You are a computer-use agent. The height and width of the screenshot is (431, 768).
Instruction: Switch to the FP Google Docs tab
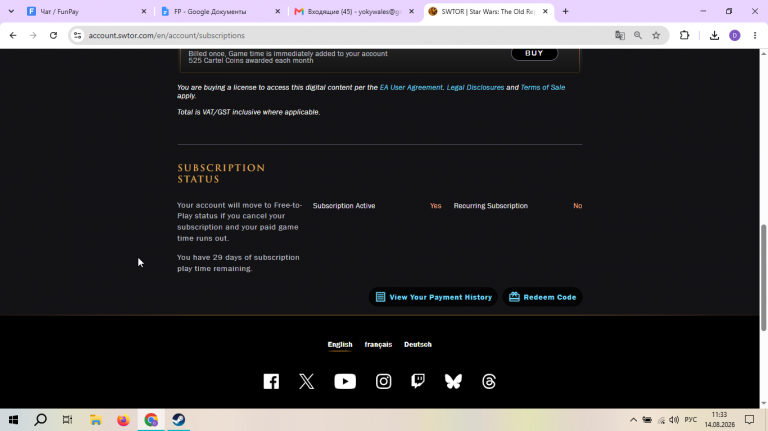221,11
